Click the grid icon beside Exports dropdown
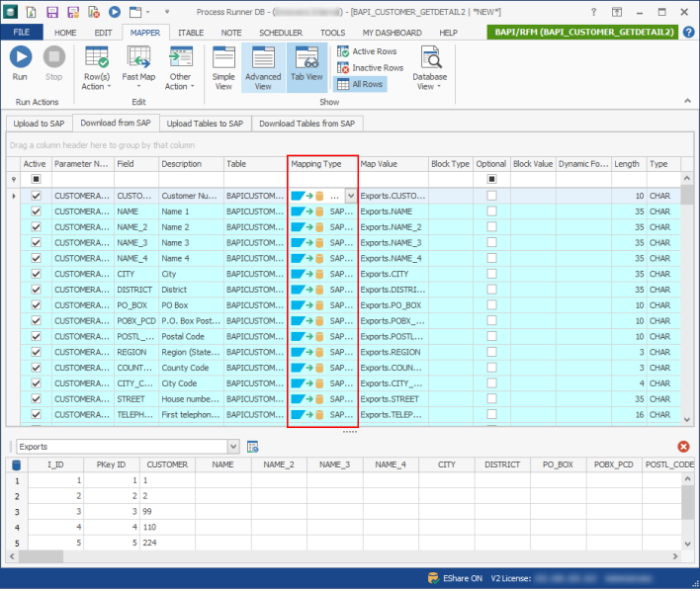700x591 pixels. (253, 447)
